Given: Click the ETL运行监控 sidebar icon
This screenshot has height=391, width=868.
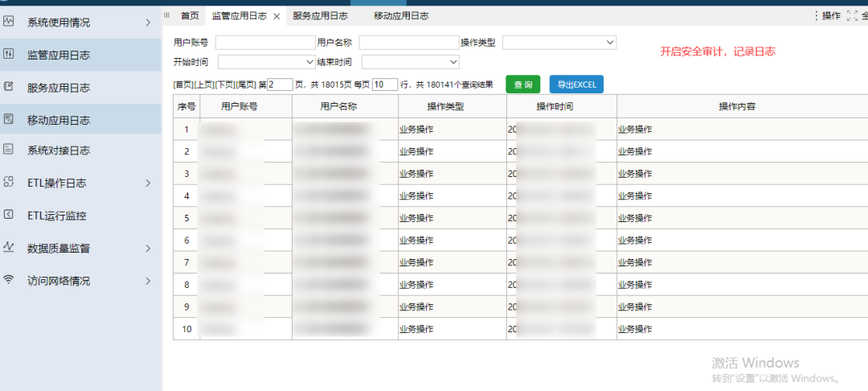Looking at the screenshot, I should coord(9,215).
